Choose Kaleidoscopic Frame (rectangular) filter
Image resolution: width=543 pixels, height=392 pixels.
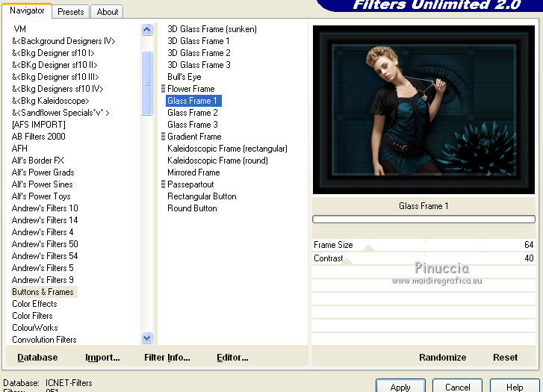pos(227,149)
